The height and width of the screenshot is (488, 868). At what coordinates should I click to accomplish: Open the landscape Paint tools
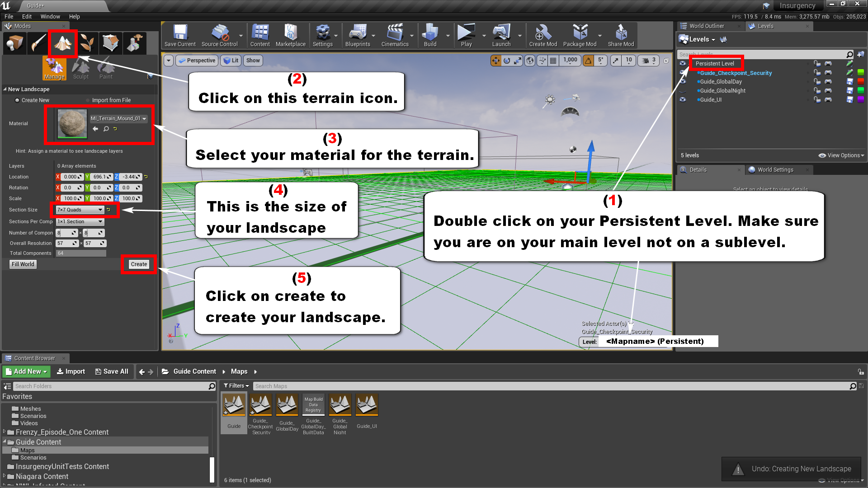(x=106, y=68)
